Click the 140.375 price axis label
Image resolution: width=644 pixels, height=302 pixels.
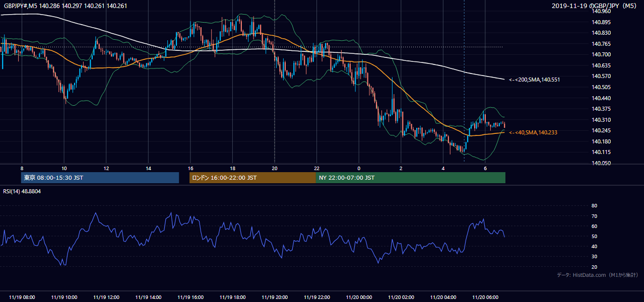(x=601, y=109)
